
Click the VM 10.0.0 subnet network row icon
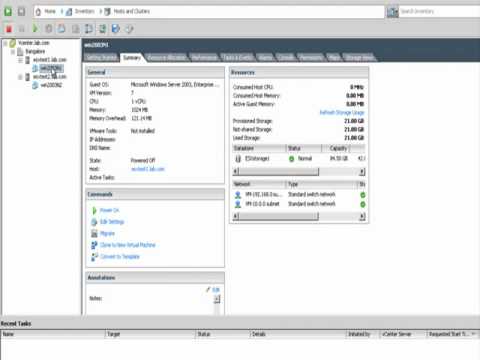tap(238, 204)
